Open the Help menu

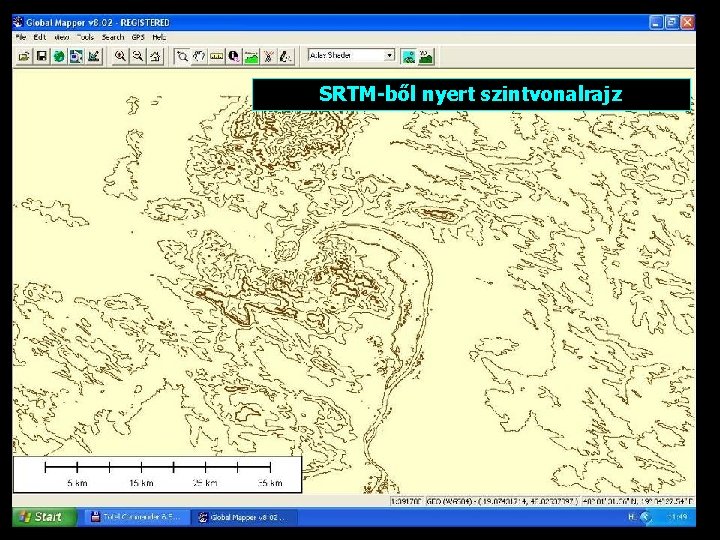[x=159, y=37]
